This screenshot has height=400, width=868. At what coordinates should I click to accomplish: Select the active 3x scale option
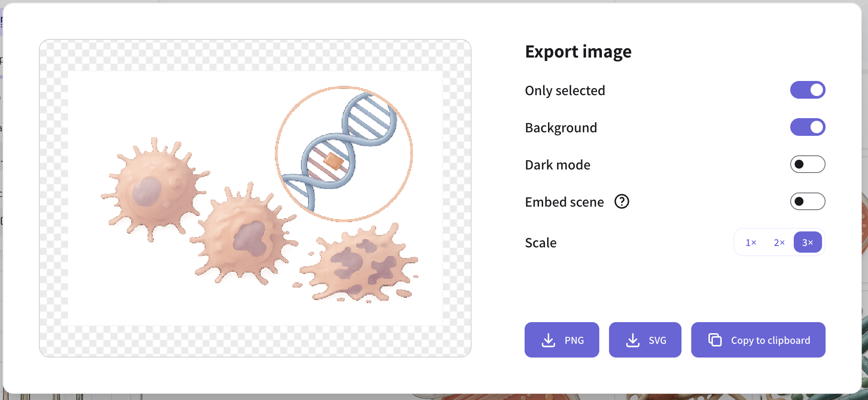807,242
